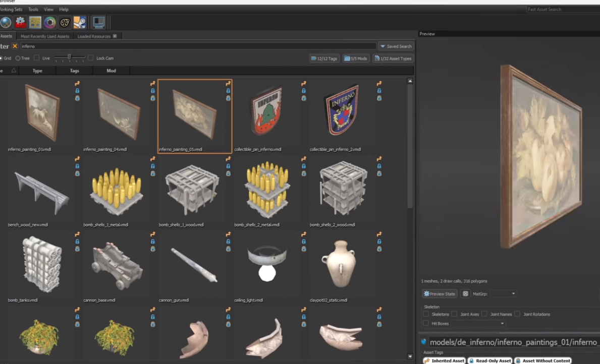Image resolution: width=600 pixels, height=364 pixels.
Task: Enable the Lock Cam checkbox
Action: (91, 58)
